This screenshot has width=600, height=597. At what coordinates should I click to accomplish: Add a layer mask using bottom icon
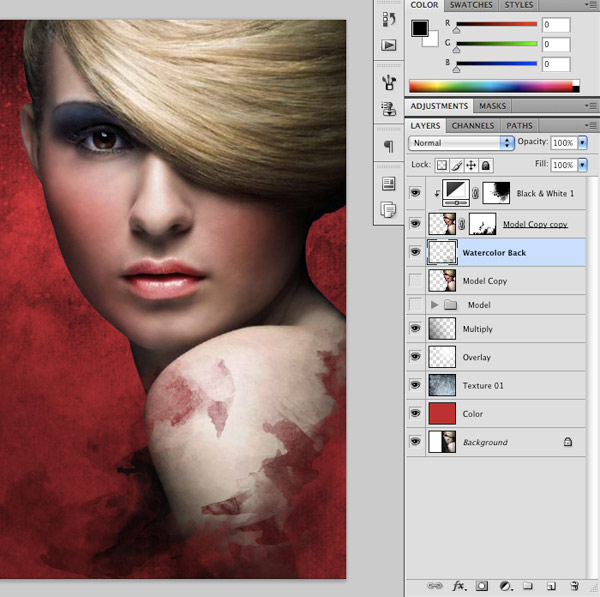click(x=482, y=586)
